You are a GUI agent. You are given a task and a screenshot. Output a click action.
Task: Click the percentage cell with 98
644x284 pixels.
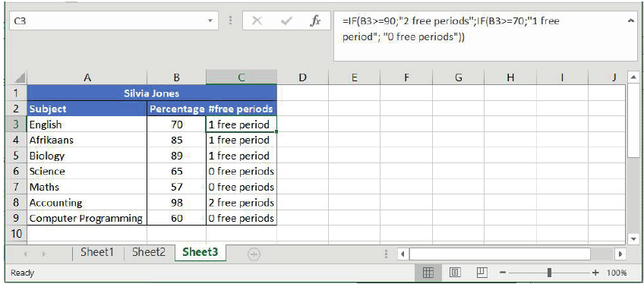click(x=177, y=202)
